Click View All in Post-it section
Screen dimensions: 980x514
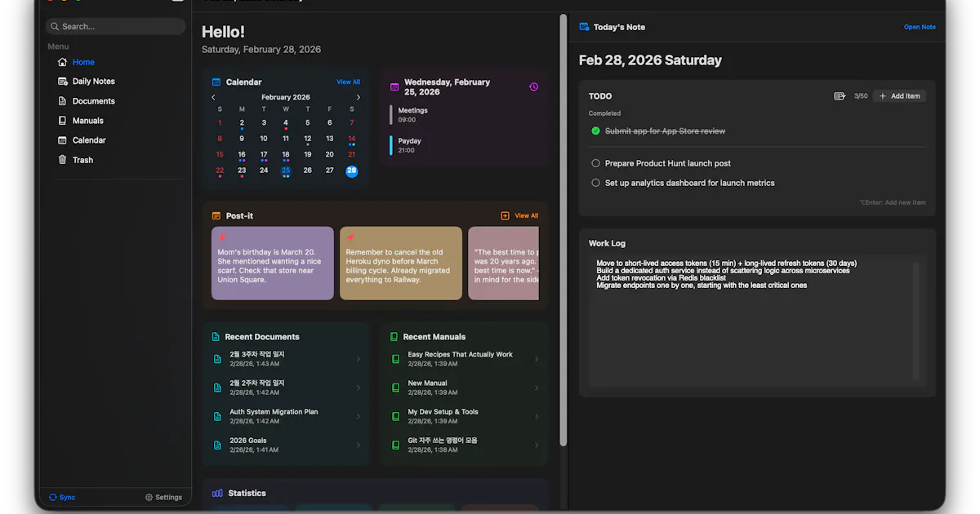click(x=527, y=216)
